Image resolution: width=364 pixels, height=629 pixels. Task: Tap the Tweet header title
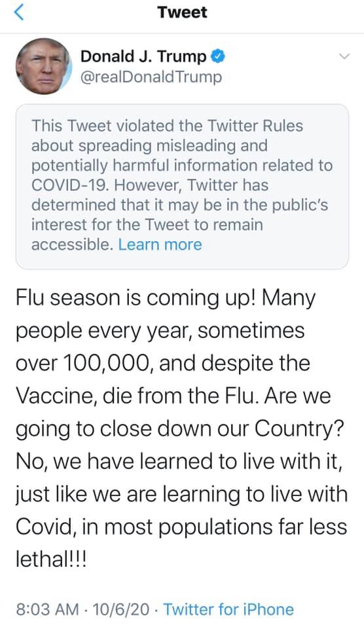(183, 12)
